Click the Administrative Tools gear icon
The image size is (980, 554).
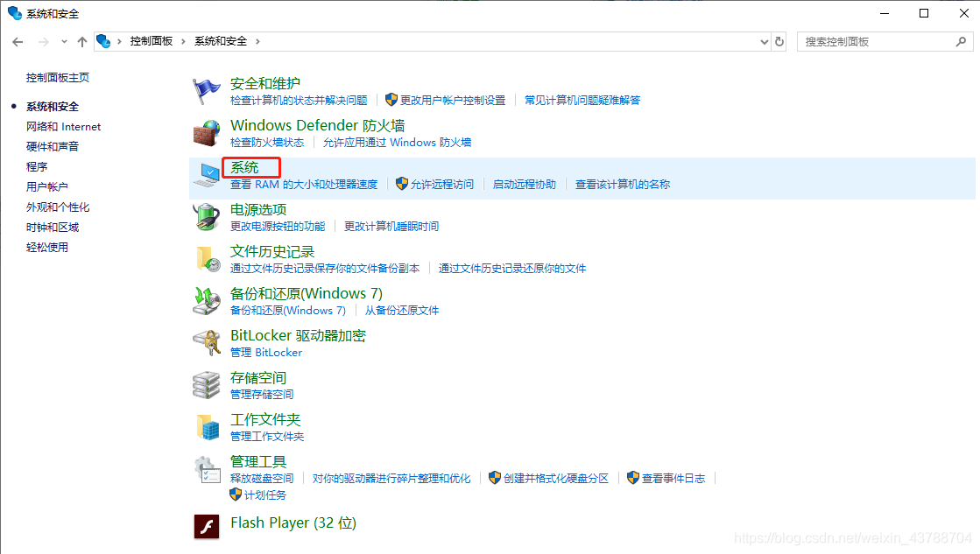(207, 469)
